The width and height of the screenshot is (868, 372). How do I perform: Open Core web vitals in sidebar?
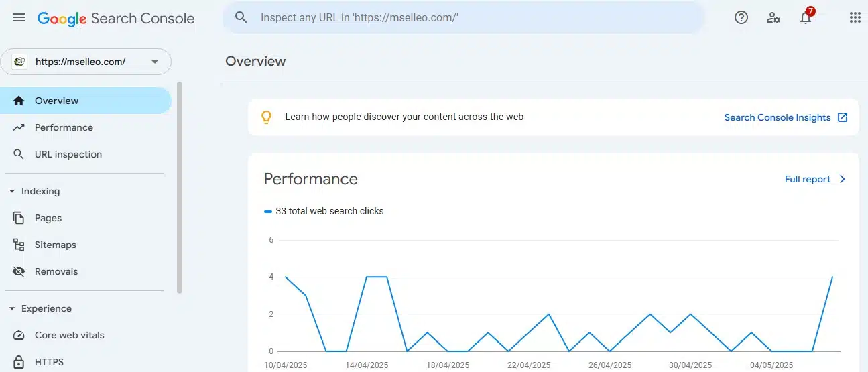86,335
